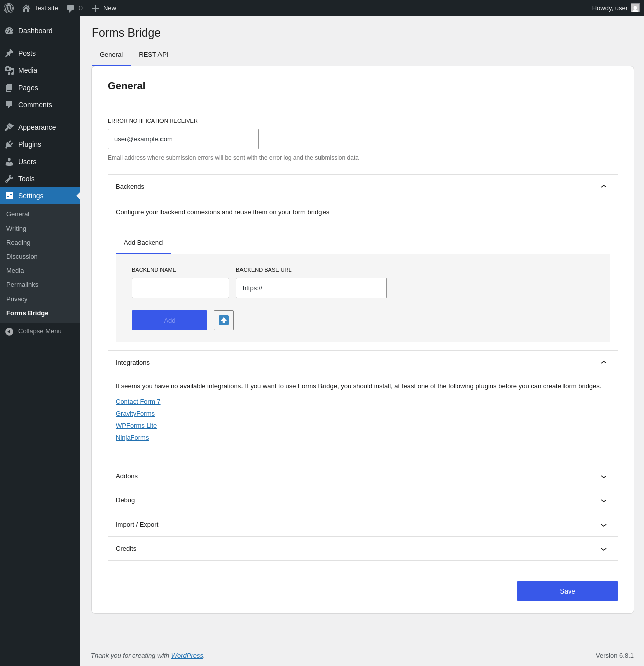This screenshot has width=644, height=666.
Task: Expand the Addons section
Action: 363,476
